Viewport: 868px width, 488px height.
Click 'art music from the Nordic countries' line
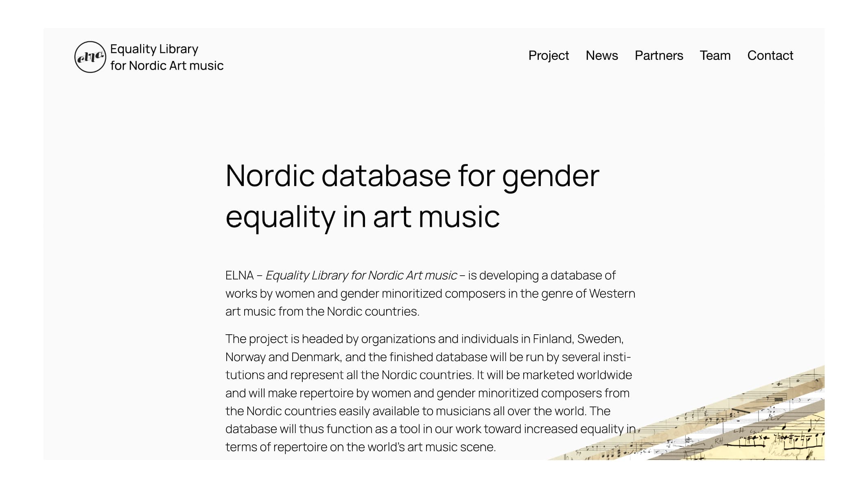pos(322,312)
